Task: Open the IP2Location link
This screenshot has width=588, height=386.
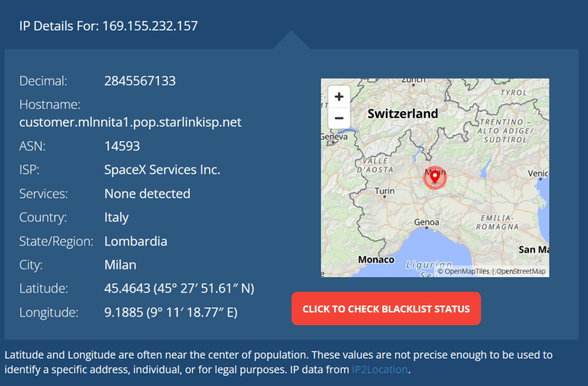Action: pyautogui.click(x=380, y=369)
